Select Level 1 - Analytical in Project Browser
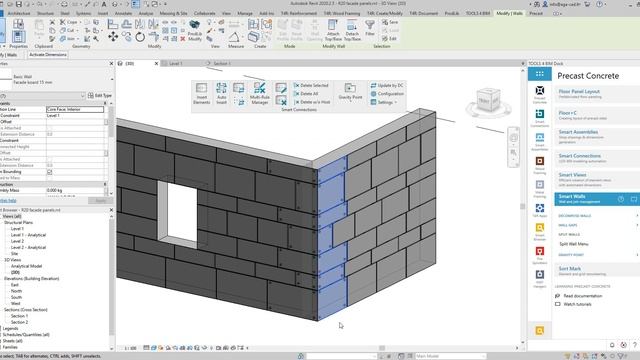Screen dimensions: 640x360 tap(28, 235)
